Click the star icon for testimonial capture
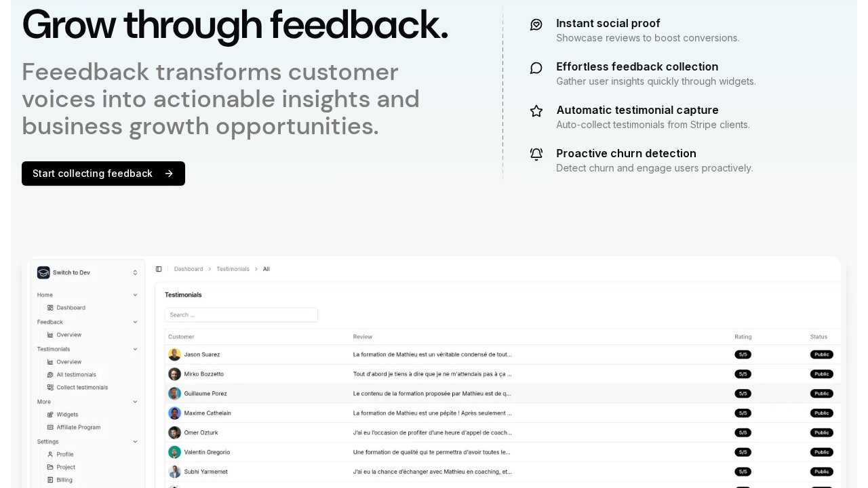 (x=536, y=111)
